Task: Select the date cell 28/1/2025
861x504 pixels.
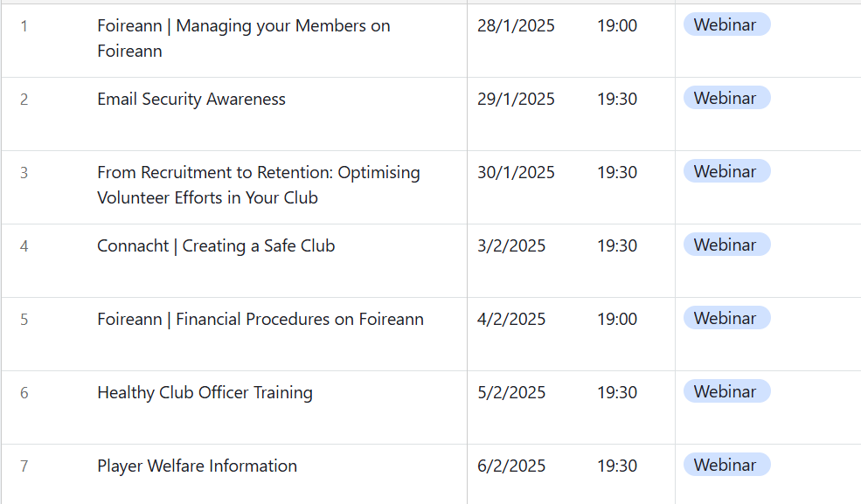Action: pyautogui.click(x=516, y=26)
